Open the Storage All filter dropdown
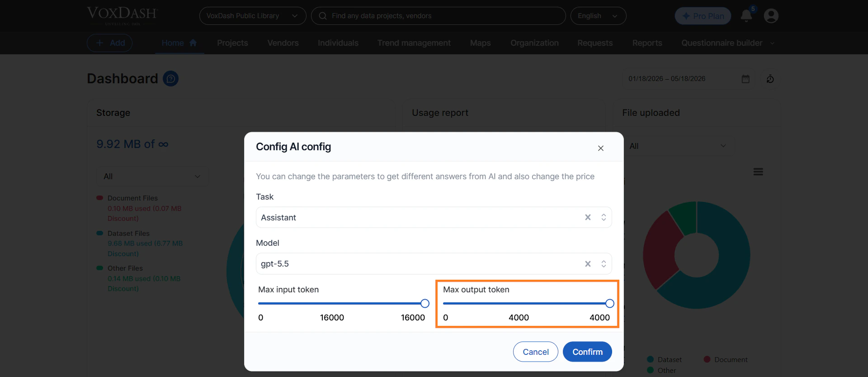The image size is (868, 377). coord(152,176)
